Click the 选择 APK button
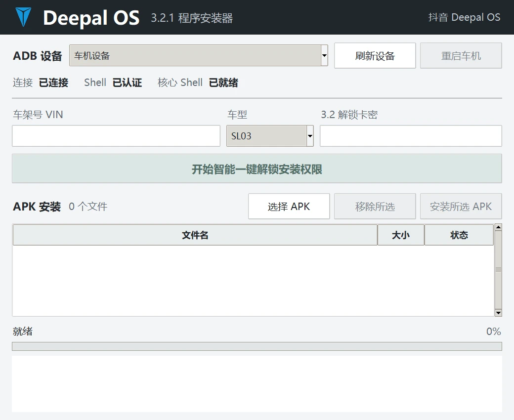Screen dimensions: 514x420 click(289, 207)
